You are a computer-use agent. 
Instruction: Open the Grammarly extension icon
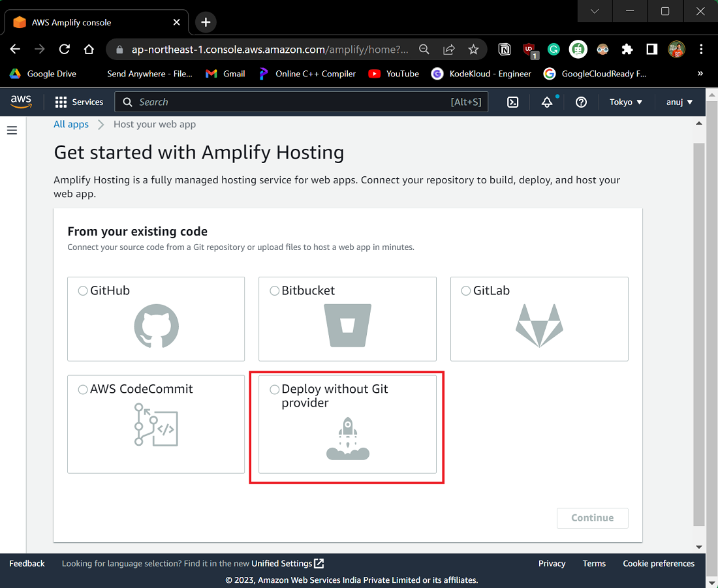point(554,50)
